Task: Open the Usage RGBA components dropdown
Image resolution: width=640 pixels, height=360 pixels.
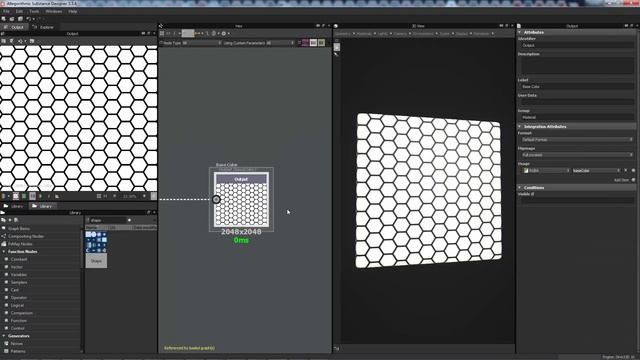Action: coord(547,171)
